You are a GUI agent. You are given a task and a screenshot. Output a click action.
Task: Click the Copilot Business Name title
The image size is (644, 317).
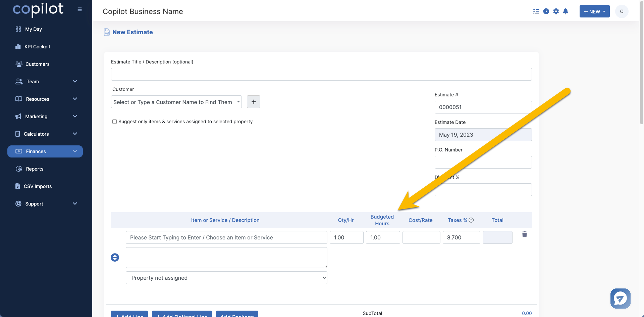[143, 11]
